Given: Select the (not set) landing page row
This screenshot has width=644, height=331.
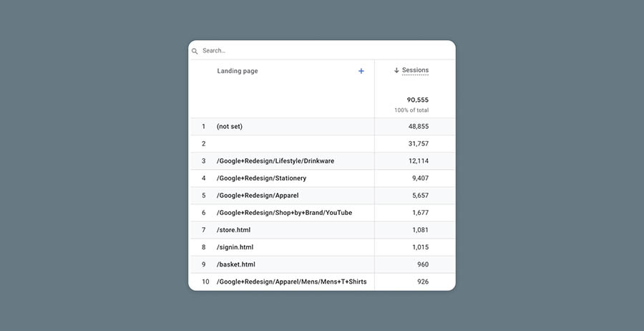Looking at the screenshot, I should click(x=230, y=127).
